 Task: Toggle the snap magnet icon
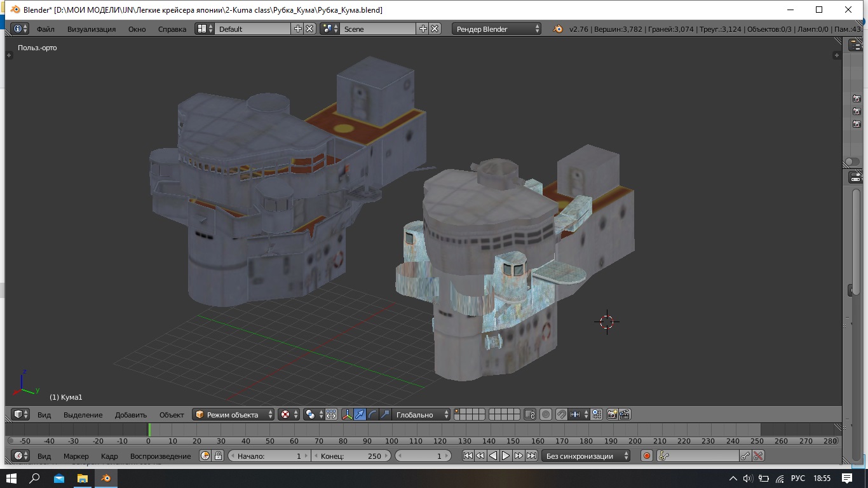tap(561, 414)
